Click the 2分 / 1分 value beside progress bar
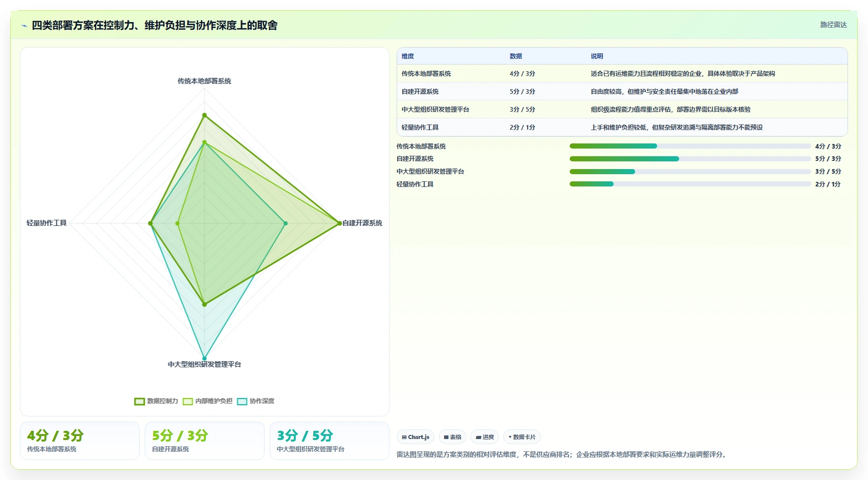Screen dimensions: 868x480 pyautogui.click(x=828, y=184)
